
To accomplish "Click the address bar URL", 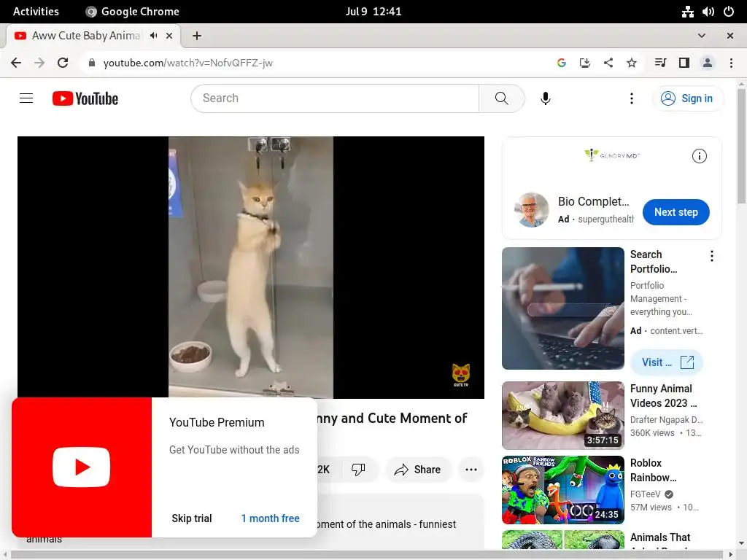I will tap(187, 63).
